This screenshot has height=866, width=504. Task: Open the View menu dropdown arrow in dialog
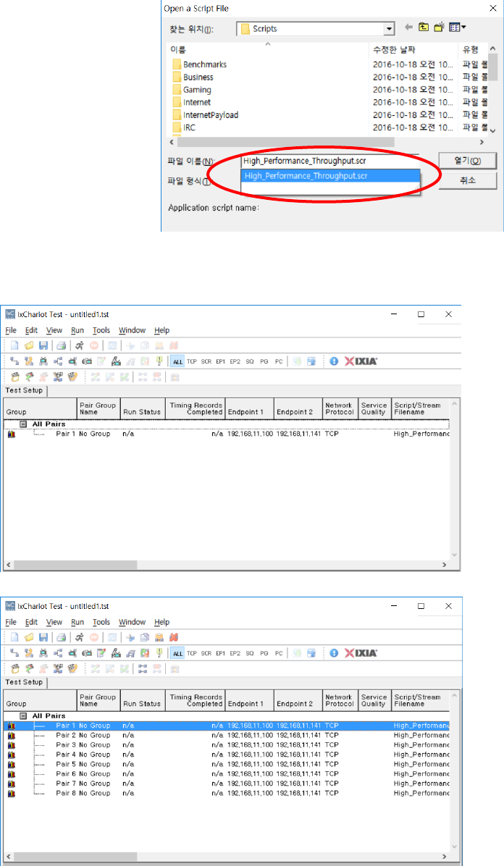click(463, 27)
